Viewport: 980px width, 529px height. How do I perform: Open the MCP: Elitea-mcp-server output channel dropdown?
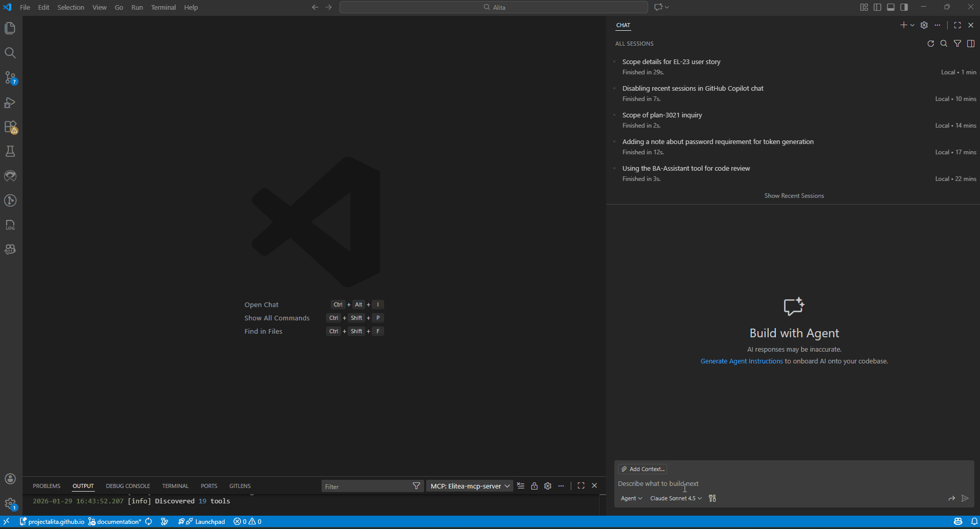pos(469,486)
